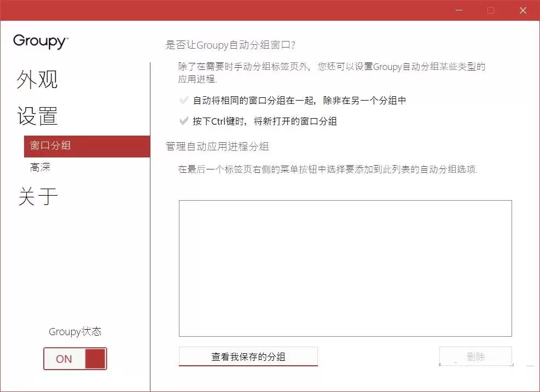The width and height of the screenshot is (540, 392).
Task: Click the Groupy状态 label
Action: pos(75,331)
